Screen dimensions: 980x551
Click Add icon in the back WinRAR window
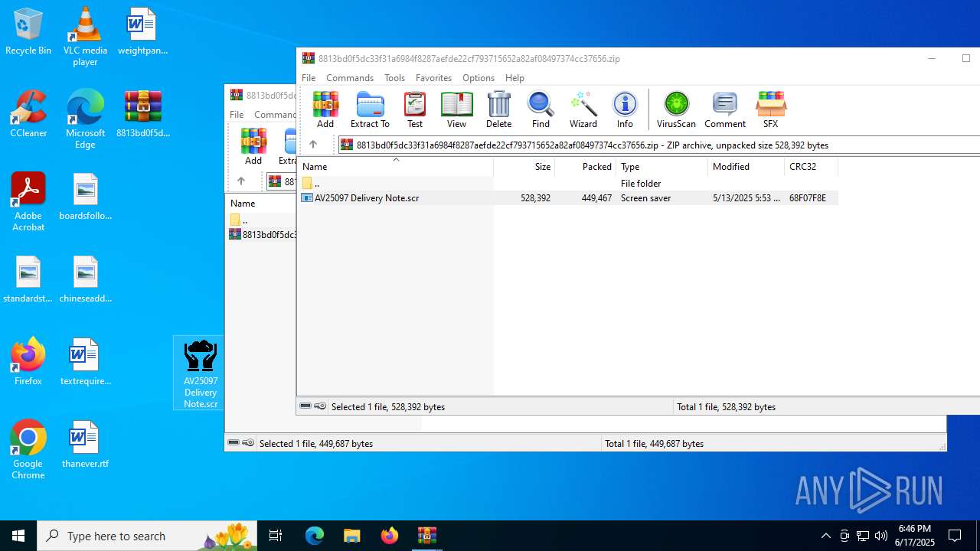pyautogui.click(x=253, y=146)
